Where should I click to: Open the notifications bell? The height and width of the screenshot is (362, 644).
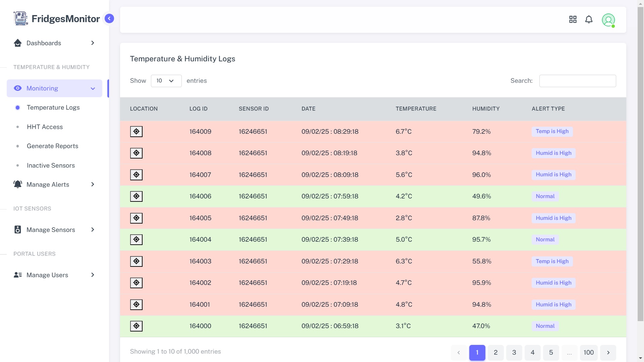click(x=589, y=19)
